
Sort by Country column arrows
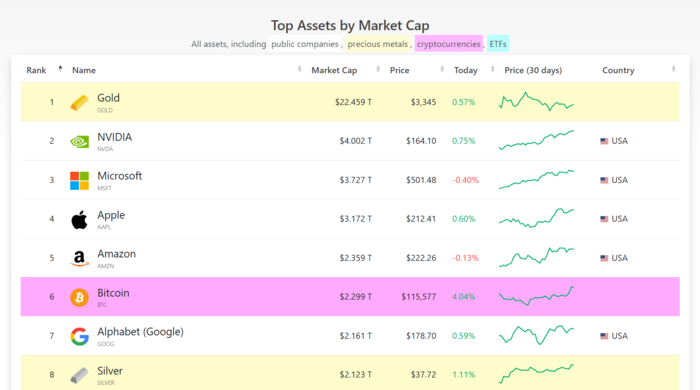[674, 69]
